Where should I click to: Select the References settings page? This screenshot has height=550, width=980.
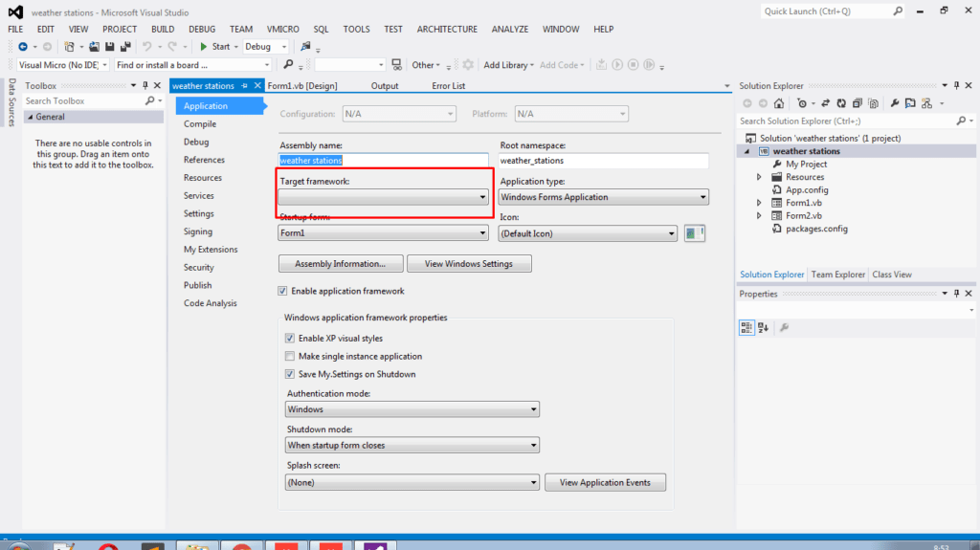coord(204,160)
